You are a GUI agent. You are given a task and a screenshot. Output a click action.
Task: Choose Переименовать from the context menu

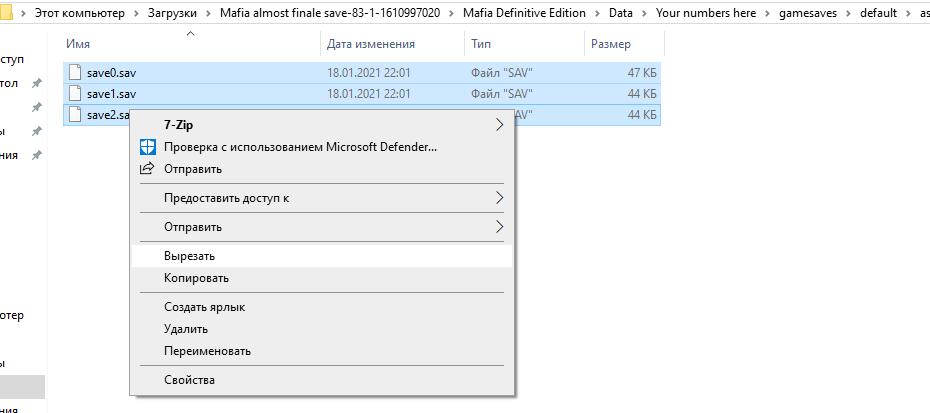[x=207, y=351]
